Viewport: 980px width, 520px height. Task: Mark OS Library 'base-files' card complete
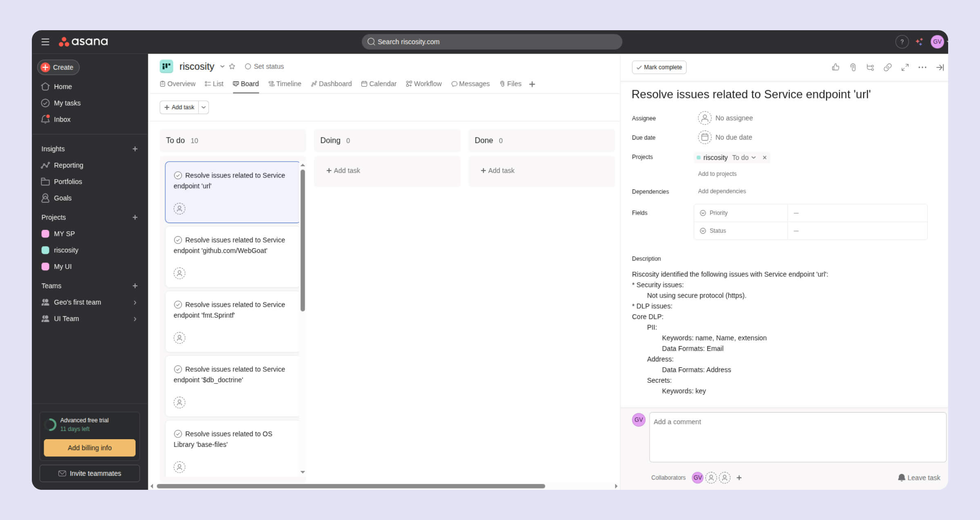pyautogui.click(x=178, y=434)
